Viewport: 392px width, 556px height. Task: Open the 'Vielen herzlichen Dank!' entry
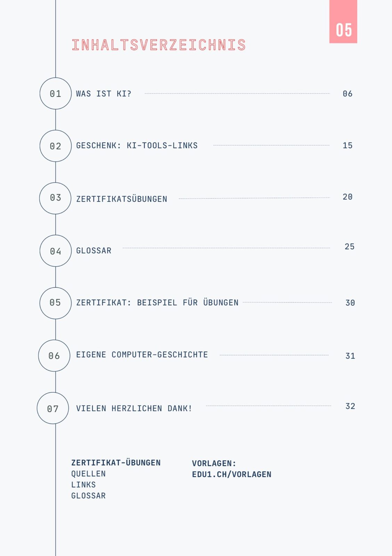pos(134,408)
